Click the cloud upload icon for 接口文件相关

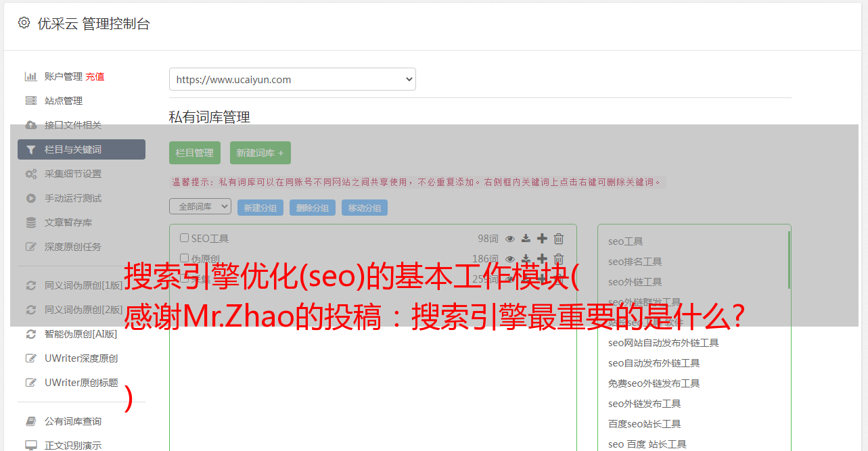point(30,125)
